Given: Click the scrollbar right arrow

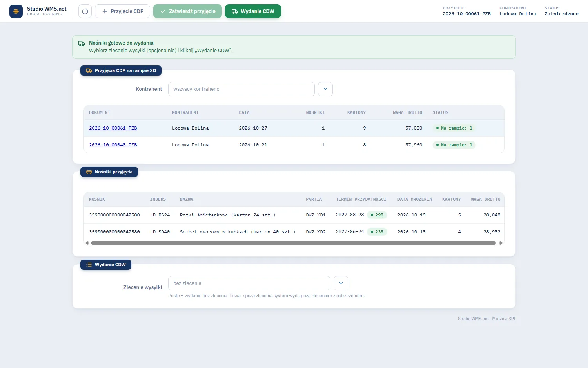Looking at the screenshot, I should point(501,243).
